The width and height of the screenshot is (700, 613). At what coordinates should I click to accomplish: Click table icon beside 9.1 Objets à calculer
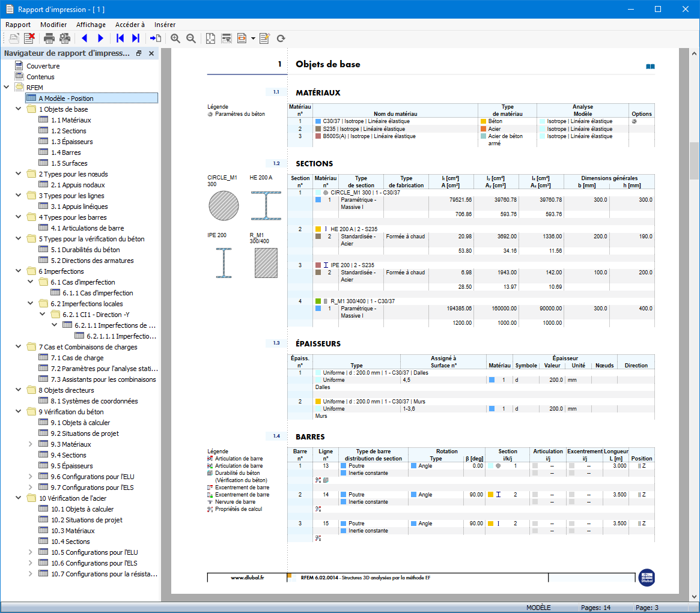(43, 422)
